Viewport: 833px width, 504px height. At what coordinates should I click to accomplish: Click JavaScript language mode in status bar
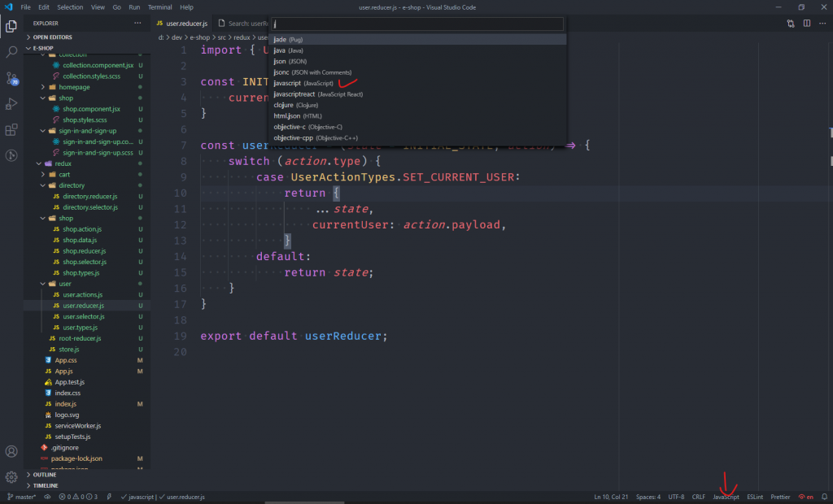click(x=726, y=497)
